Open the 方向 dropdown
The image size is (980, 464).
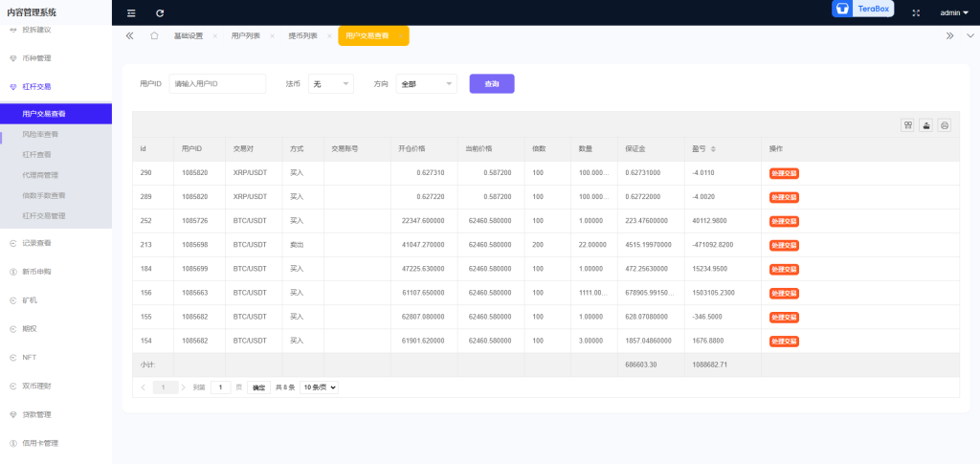tap(426, 84)
